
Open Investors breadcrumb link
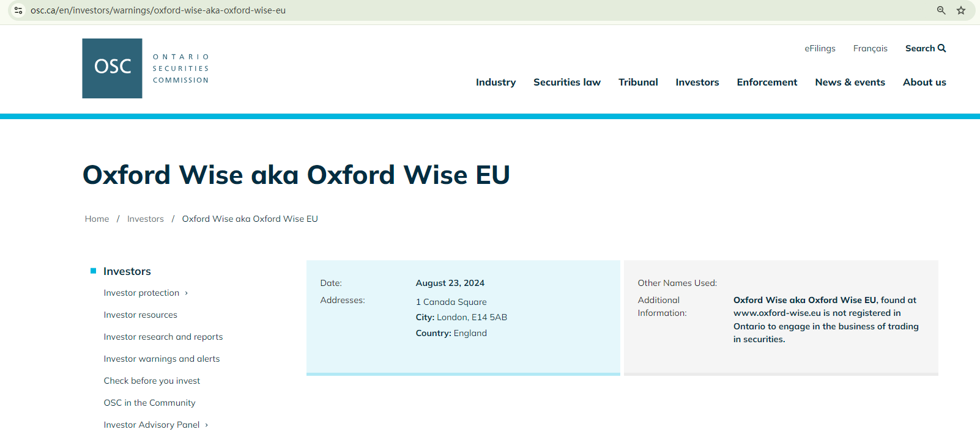pyautogui.click(x=146, y=219)
